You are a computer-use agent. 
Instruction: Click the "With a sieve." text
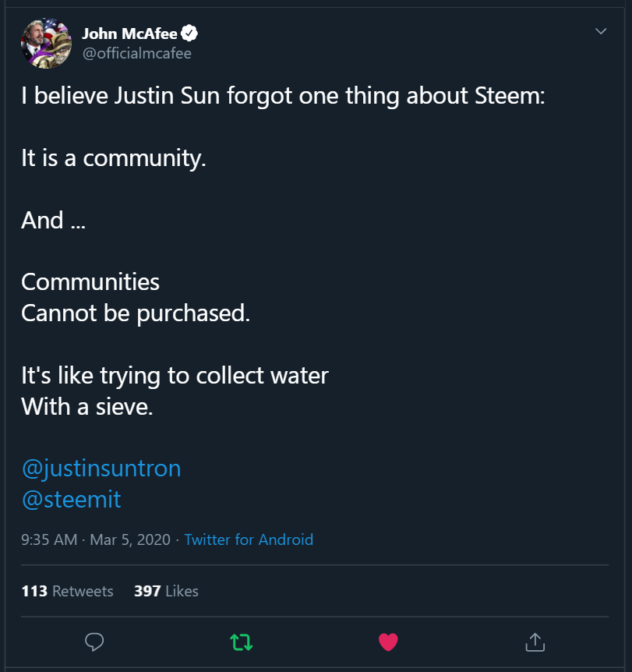pyautogui.click(x=87, y=406)
